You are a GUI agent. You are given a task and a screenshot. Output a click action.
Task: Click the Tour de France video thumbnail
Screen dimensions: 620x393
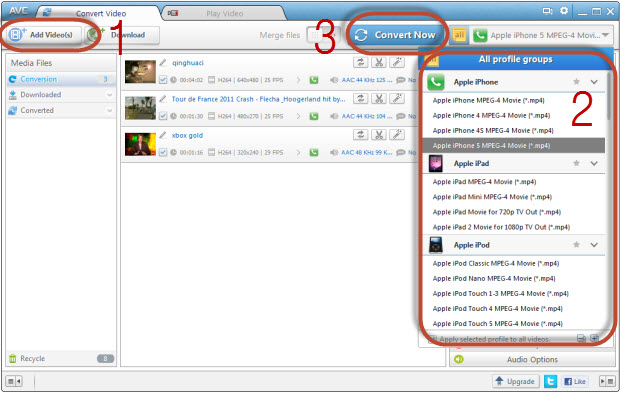pos(140,108)
